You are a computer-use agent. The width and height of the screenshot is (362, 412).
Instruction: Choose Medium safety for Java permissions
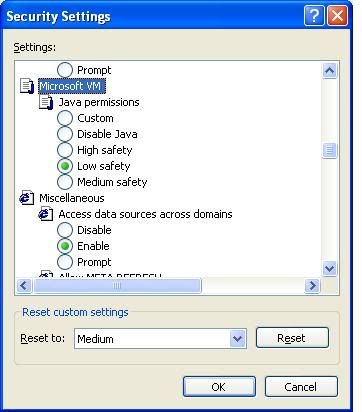pyautogui.click(x=65, y=182)
